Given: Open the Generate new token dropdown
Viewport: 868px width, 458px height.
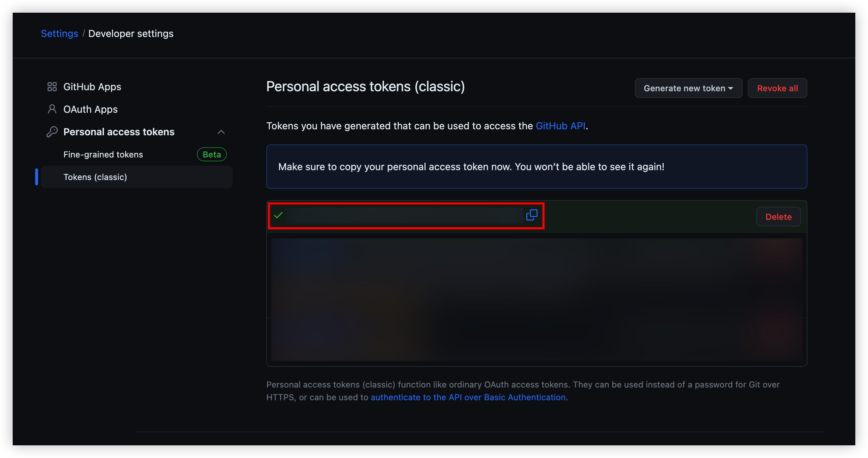Looking at the screenshot, I should pos(688,88).
